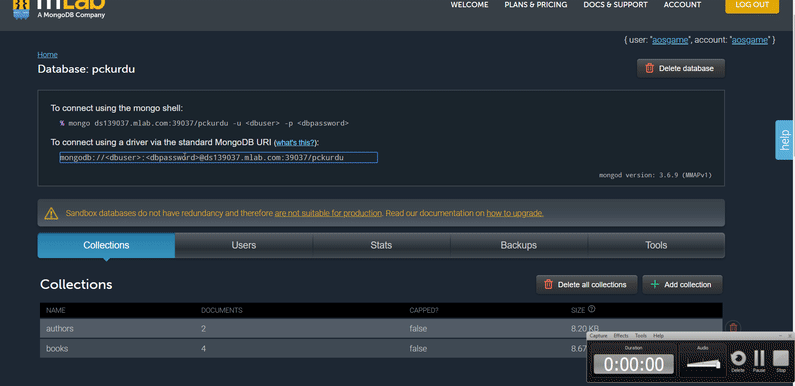
Task: Click the SIZE column header label
Action: pos(578,310)
